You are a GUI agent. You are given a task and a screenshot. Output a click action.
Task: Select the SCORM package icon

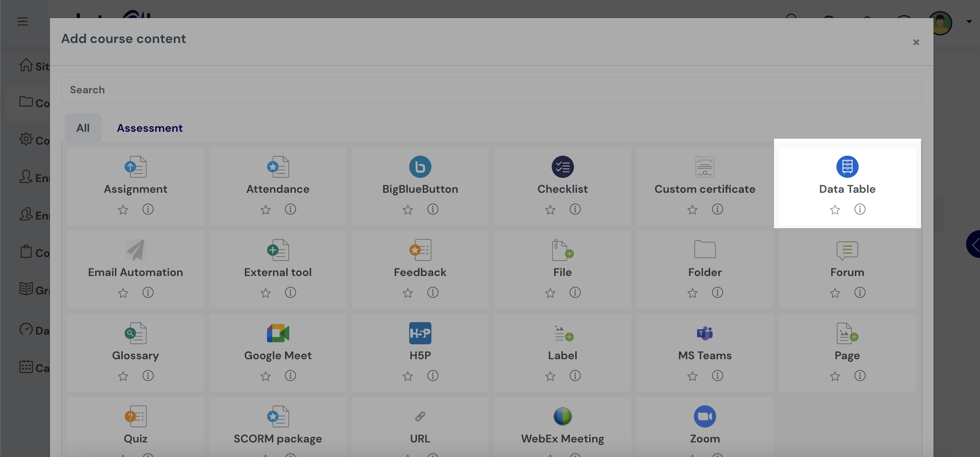coord(278,416)
